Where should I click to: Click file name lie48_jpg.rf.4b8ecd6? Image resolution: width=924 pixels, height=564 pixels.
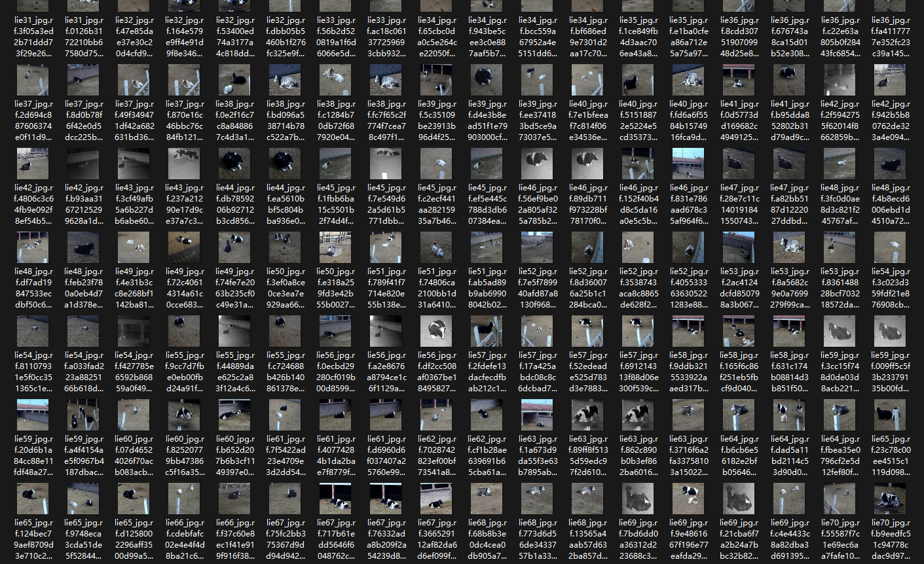point(890,205)
